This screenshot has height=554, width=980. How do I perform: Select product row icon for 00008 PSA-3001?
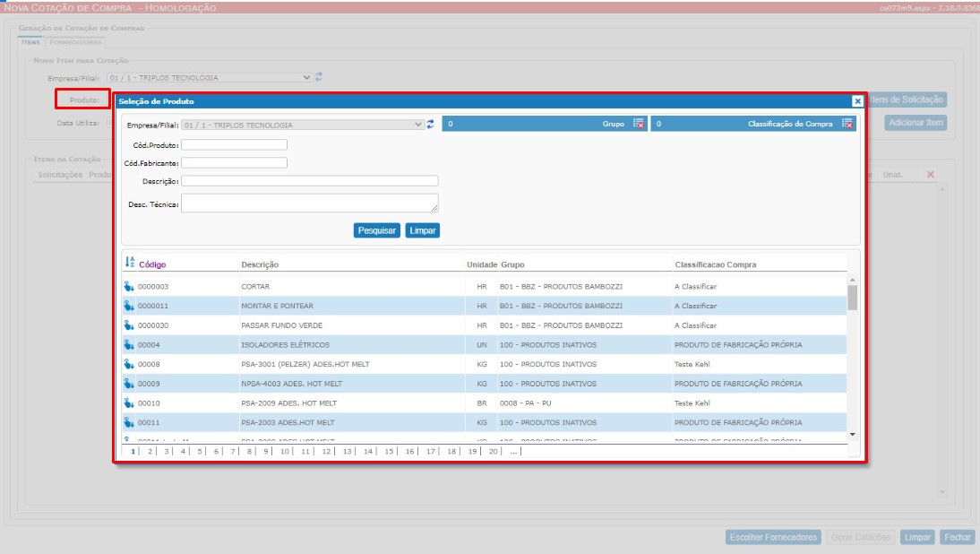pos(129,364)
